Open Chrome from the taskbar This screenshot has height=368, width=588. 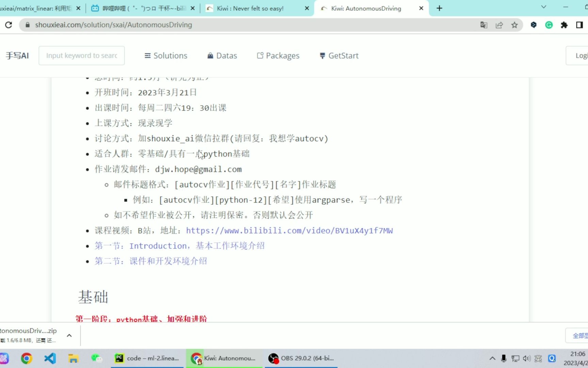pos(27,358)
